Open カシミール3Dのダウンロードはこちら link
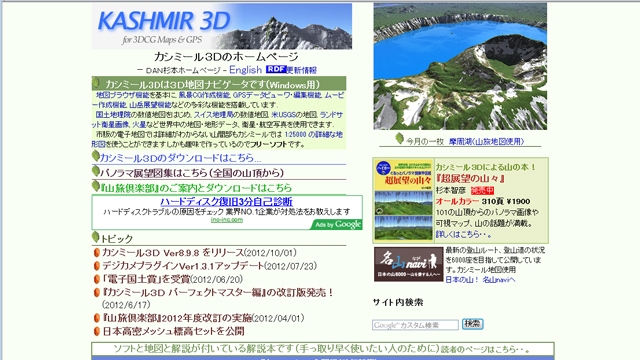This screenshot has height=360, width=640. (180, 158)
